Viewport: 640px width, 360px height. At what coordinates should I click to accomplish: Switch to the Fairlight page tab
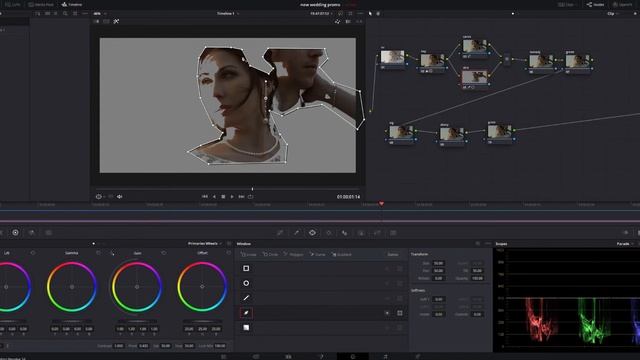(385, 356)
